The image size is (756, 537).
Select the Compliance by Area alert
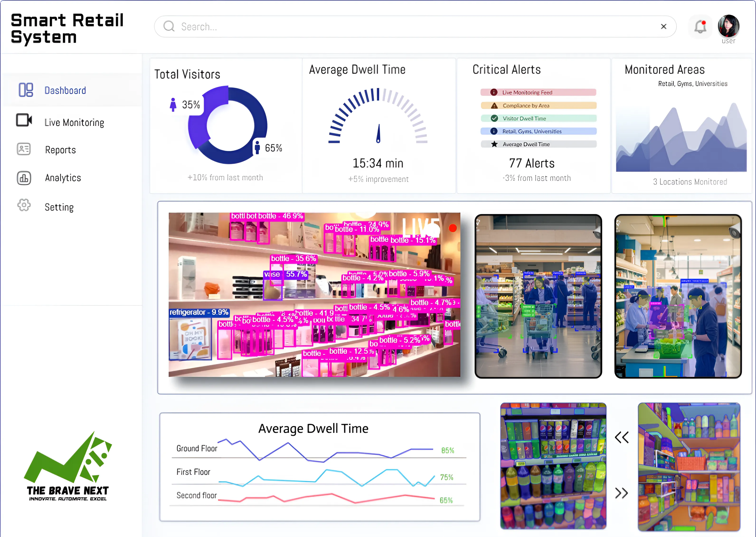tap(538, 105)
